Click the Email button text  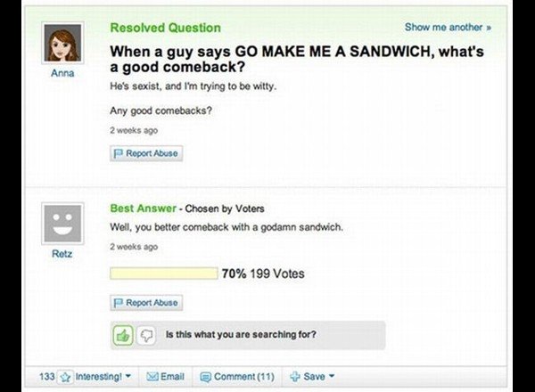click(172, 376)
